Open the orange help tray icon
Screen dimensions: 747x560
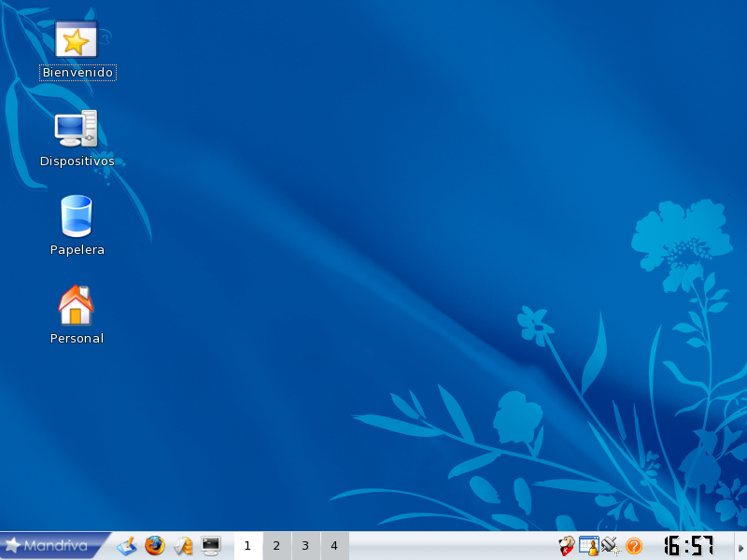click(634, 546)
